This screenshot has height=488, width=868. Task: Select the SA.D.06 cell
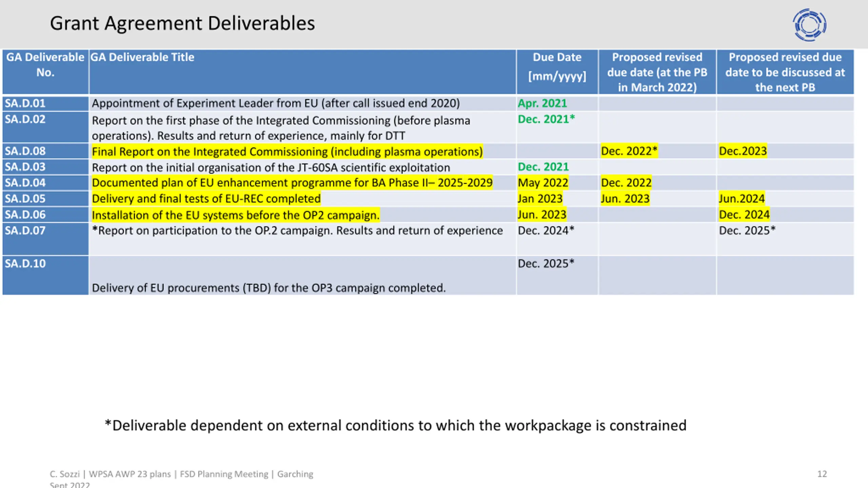point(45,215)
